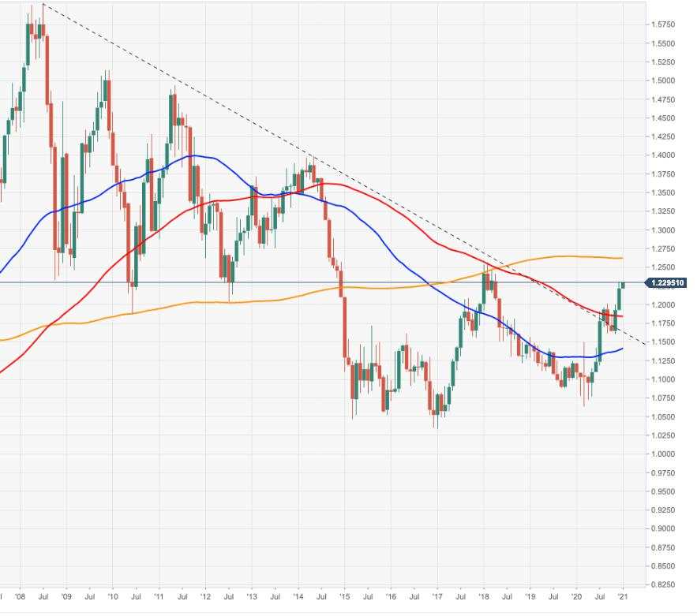Click the '18 year label on time axis

(484, 596)
